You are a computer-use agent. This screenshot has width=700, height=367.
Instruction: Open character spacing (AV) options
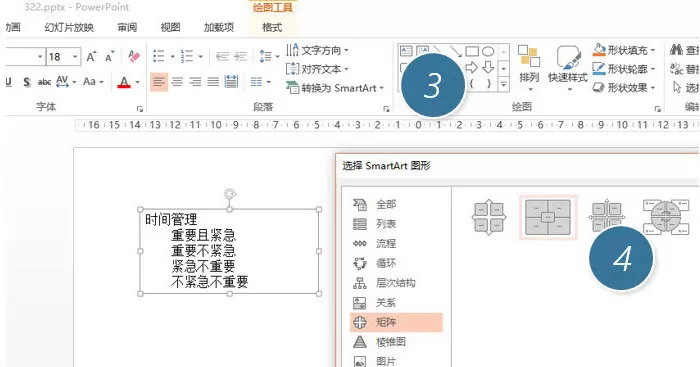click(65, 82)
